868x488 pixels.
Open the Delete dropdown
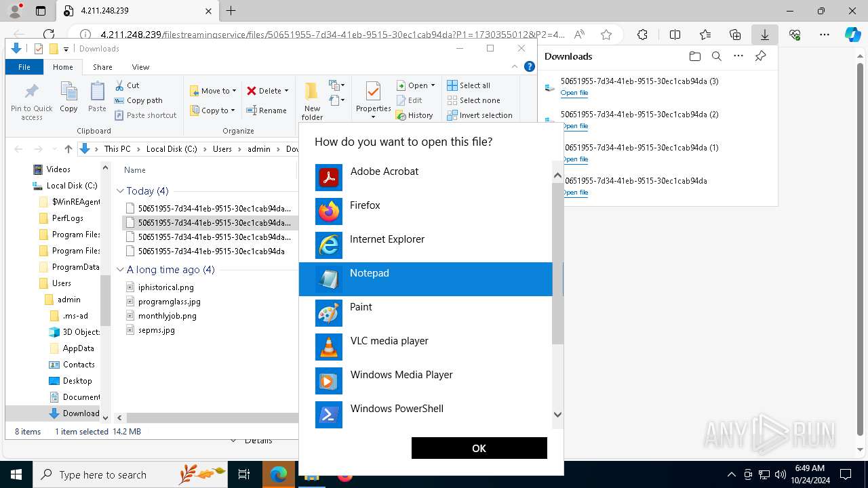click(267, 91)
